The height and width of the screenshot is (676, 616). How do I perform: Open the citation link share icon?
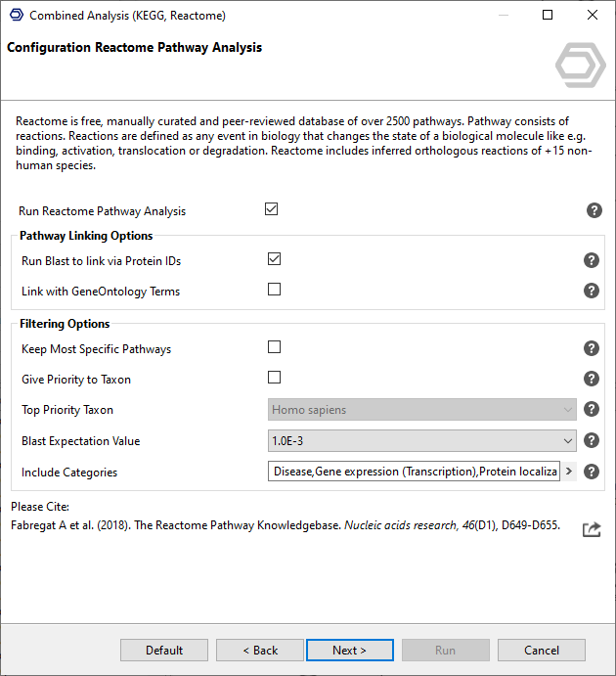click(591, 529)
